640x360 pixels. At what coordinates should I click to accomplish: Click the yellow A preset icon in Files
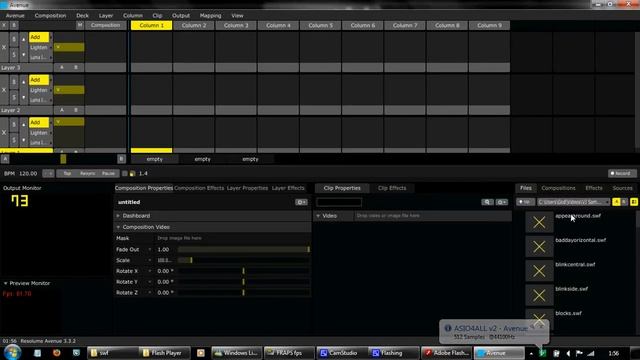click(x=616, y=202)
